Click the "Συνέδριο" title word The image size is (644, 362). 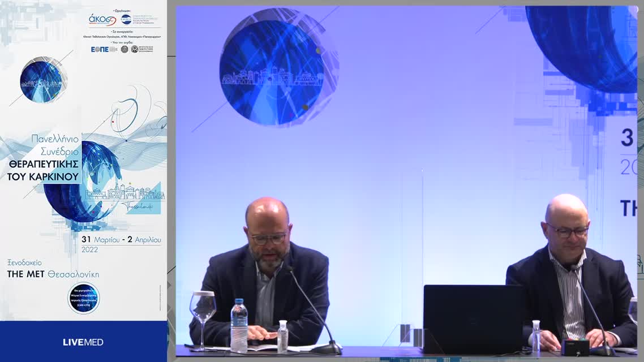pos(59,152)
